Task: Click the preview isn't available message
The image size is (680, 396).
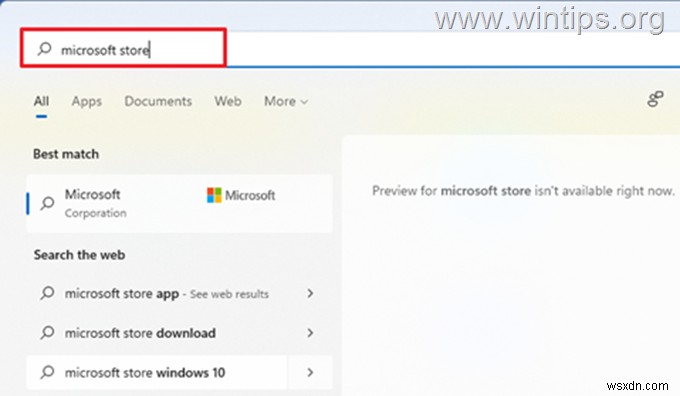Action: tap(523, 191)
